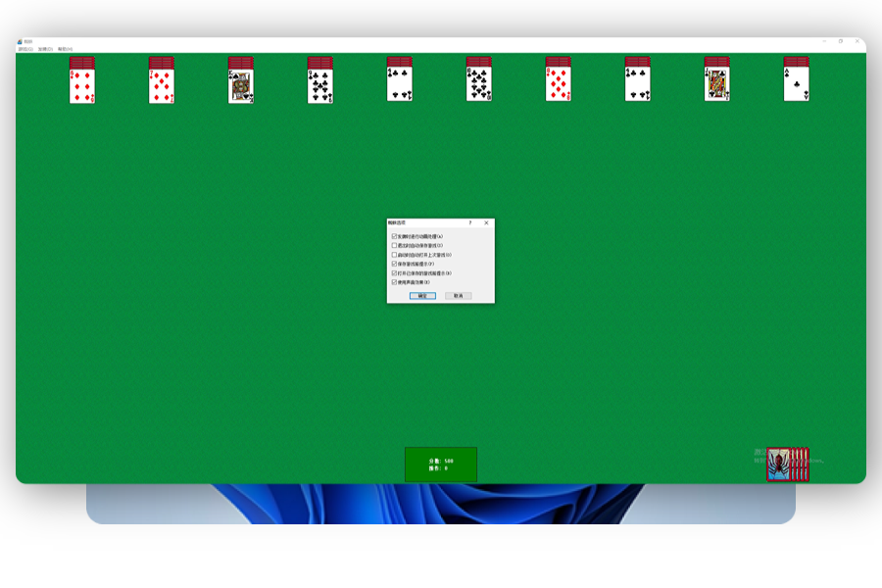Select the 8 of diamonds card
The height and width of the screenshot is (588, 882).
(x=559, y=84)
